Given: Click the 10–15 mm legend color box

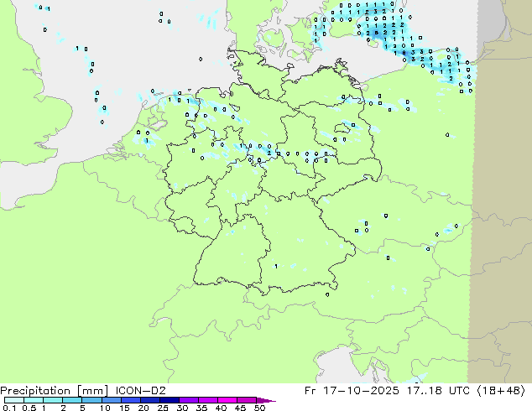Looking at the screenshot, I should pos(111,400).
